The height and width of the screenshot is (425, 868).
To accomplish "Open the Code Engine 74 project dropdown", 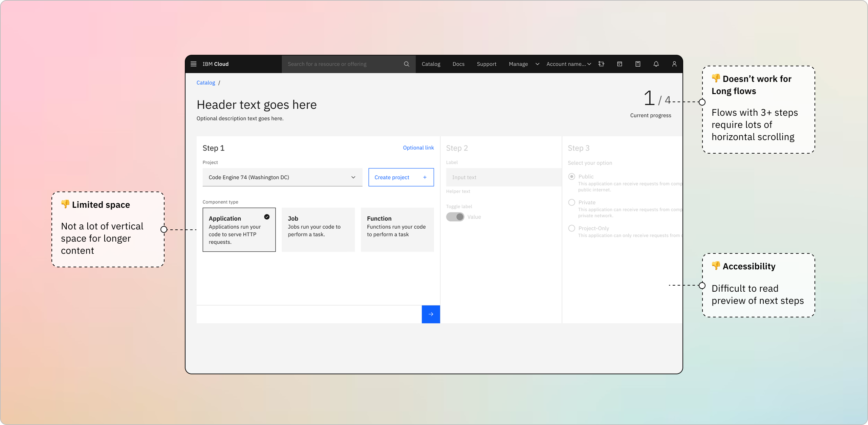I will 282,177.
